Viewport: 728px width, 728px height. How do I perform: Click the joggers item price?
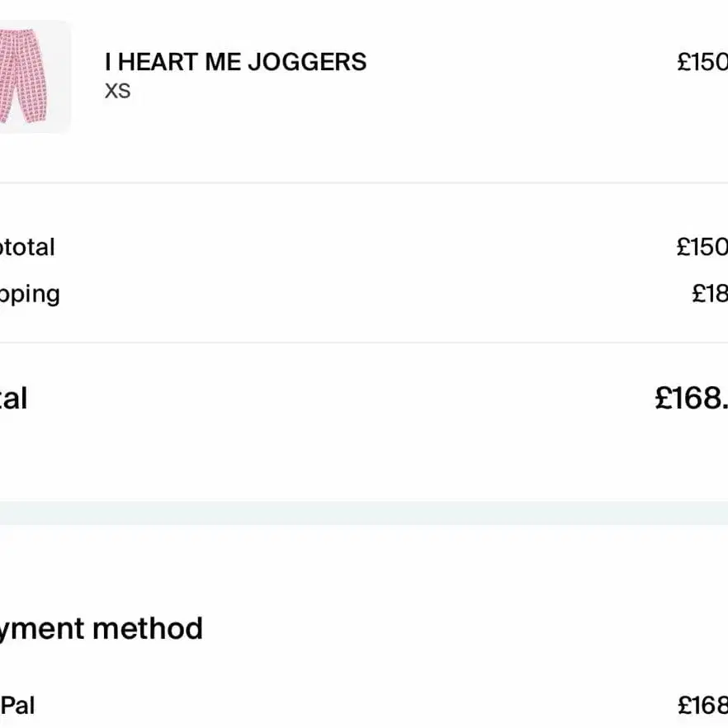(x=702, y=62)
